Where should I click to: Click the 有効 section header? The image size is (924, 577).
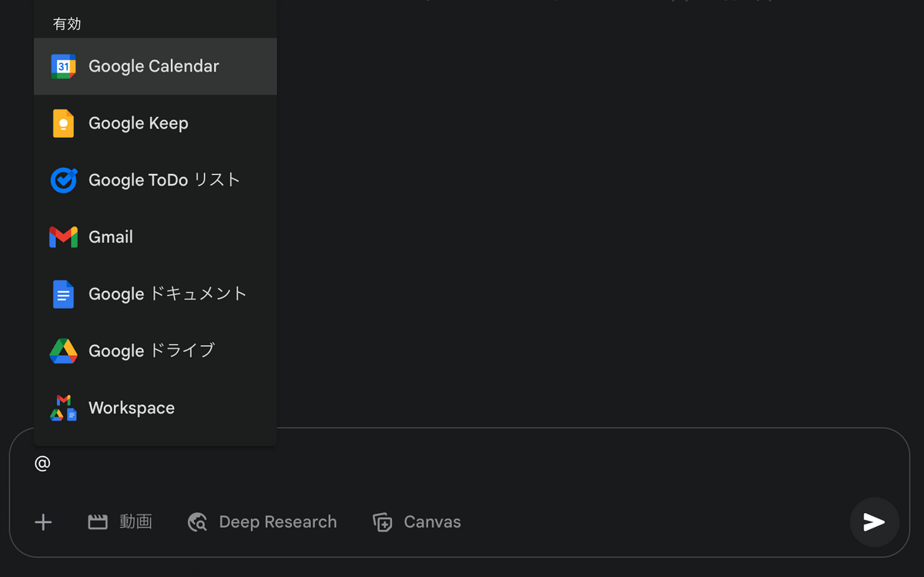[x=67, y=24]
